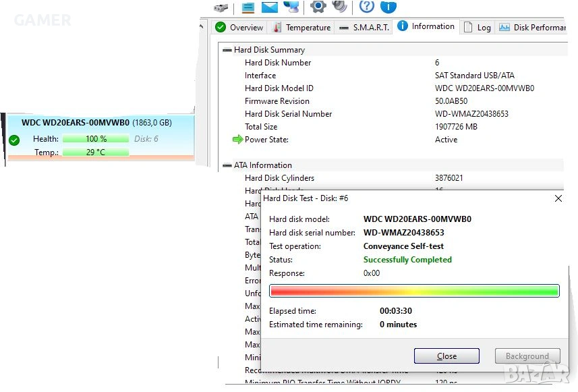Click the disk drive toolbar icon

221,7
